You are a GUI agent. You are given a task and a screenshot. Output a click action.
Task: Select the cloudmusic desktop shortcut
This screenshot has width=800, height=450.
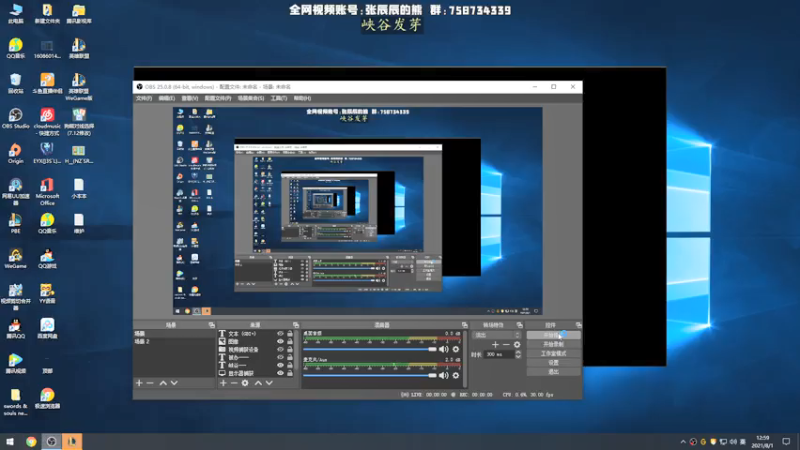47,121
